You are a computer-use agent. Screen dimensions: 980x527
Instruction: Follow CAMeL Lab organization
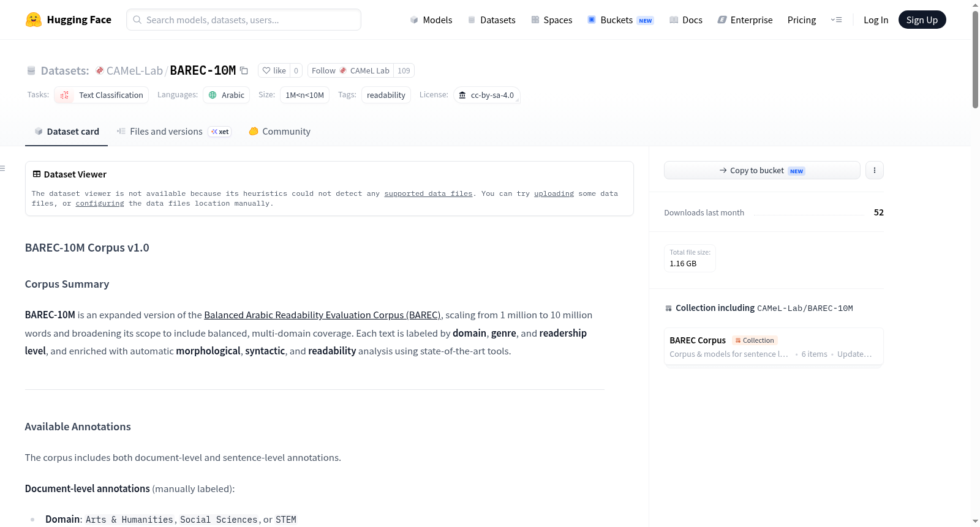point(350,70)
